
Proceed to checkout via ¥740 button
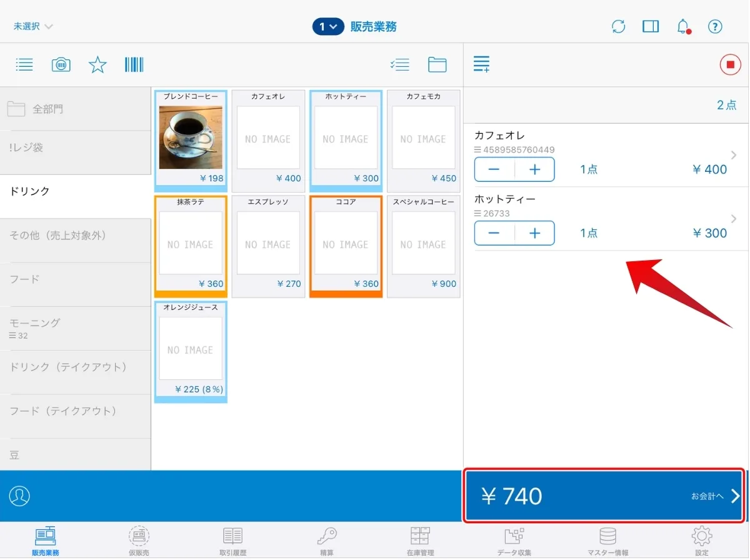pyautogui.click(x=604, y=496)
